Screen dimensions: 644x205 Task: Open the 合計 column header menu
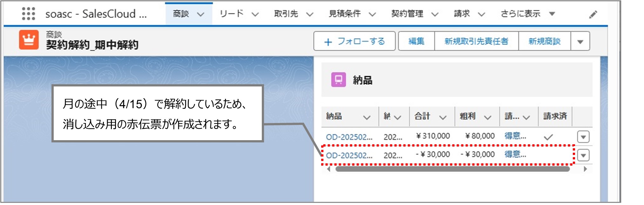443,118
